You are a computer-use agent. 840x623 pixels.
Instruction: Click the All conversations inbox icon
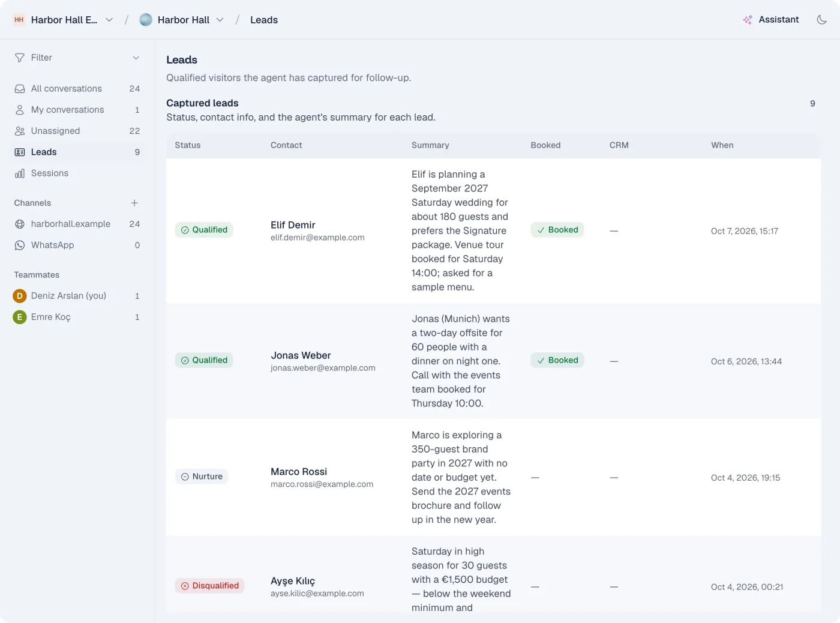[x=20, y=89]
